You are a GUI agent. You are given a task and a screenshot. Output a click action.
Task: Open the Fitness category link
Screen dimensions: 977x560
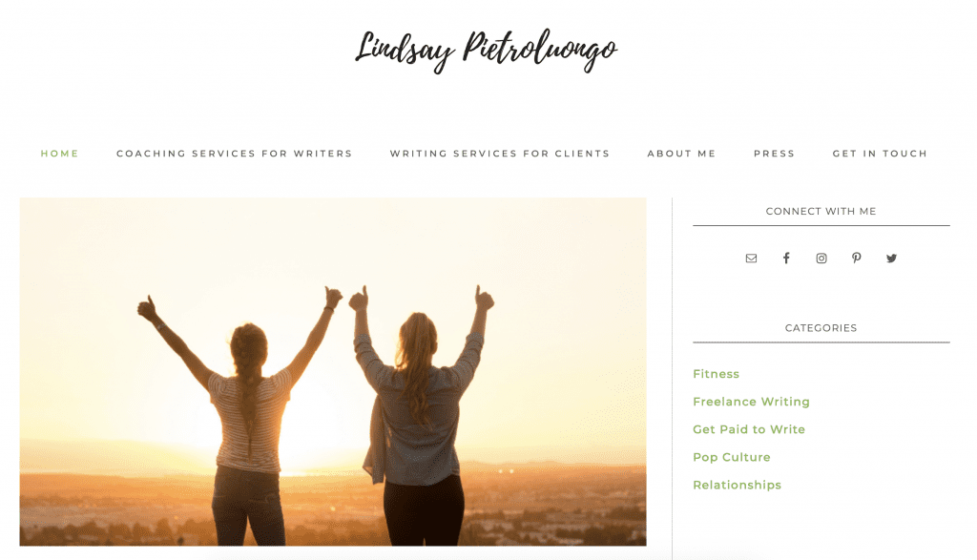pyautogui.click(x=716, y=374)
